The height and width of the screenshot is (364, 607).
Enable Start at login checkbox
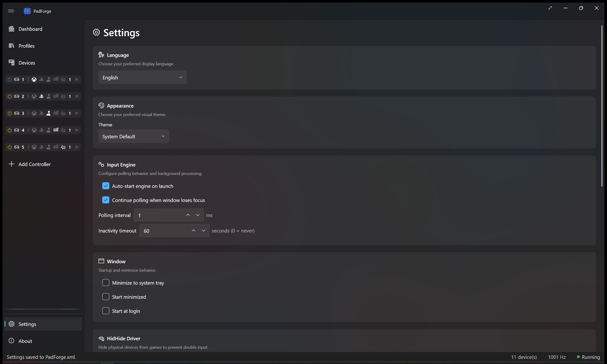tap(106, 311)
